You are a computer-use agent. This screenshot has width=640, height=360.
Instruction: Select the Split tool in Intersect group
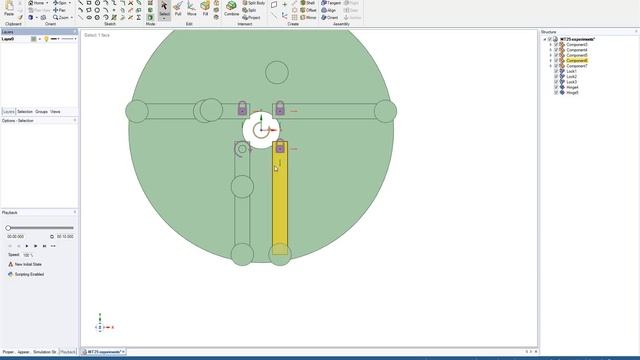tap(249, 10)
